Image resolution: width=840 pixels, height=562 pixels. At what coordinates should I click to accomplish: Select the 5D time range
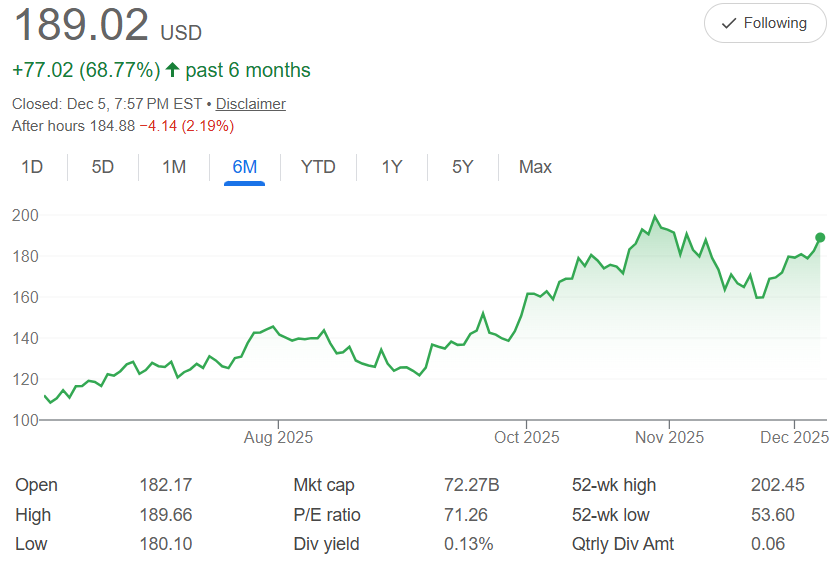pos(103,167)
